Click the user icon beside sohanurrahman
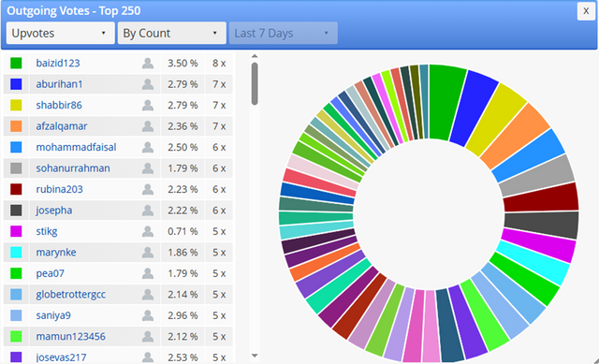 (x=148, y=168)
